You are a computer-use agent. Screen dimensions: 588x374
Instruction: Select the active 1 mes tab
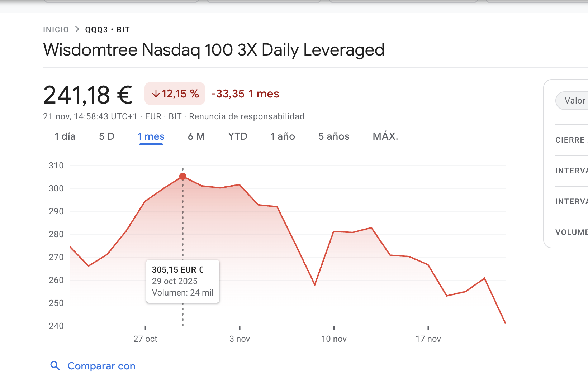coord(151,136)
